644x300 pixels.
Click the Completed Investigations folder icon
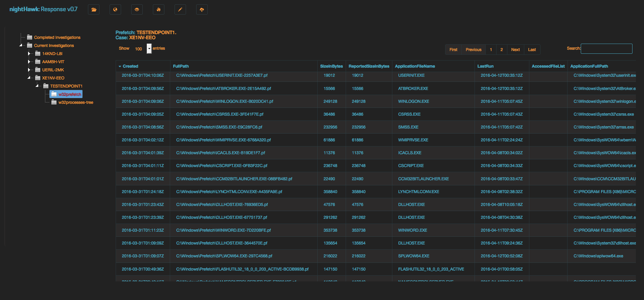[30, 37]
